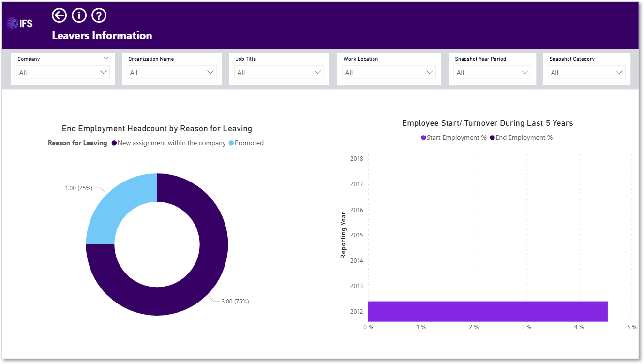Open the Snapshot Category dropdown
Viewport: 644px width, 364px height.
point(587,72)
